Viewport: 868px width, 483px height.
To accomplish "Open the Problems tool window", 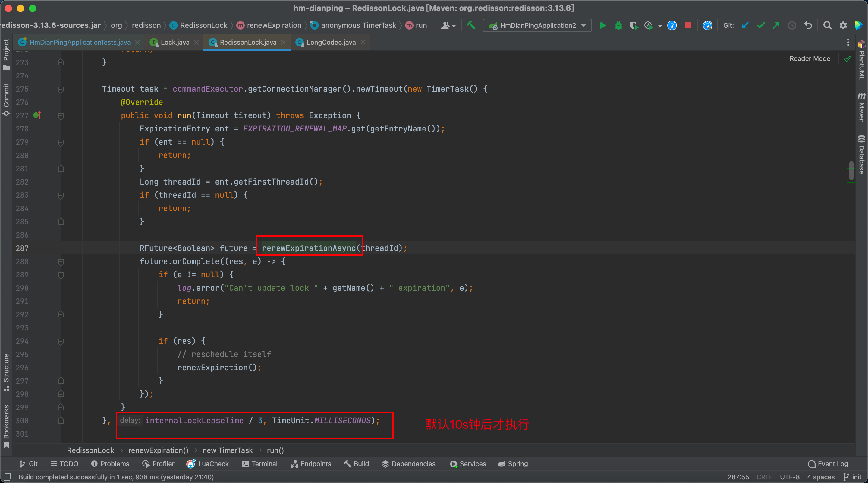I will tap(110, 464).
